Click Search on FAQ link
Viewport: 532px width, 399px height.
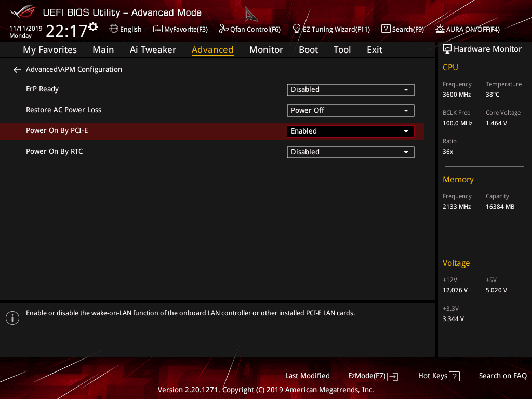[x=502, y=376]
